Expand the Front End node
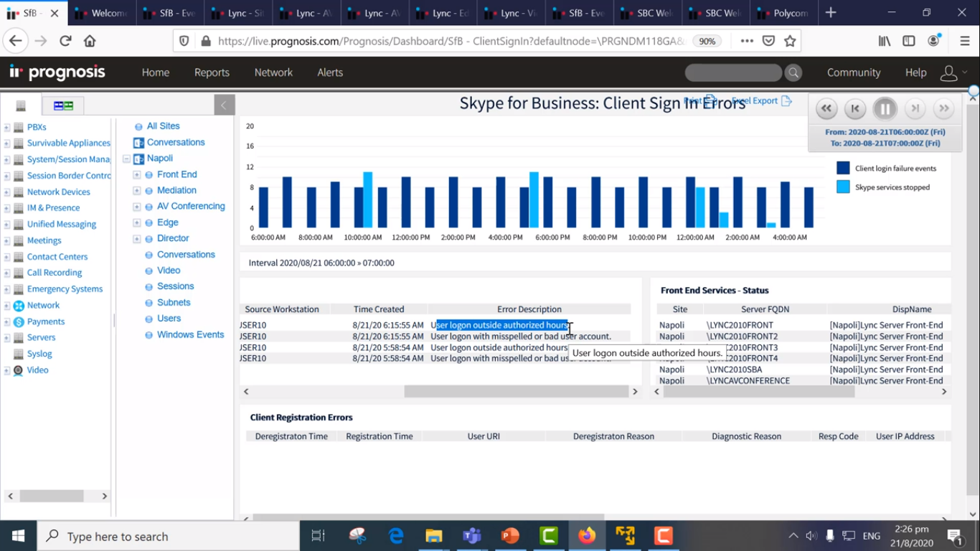 136,174
